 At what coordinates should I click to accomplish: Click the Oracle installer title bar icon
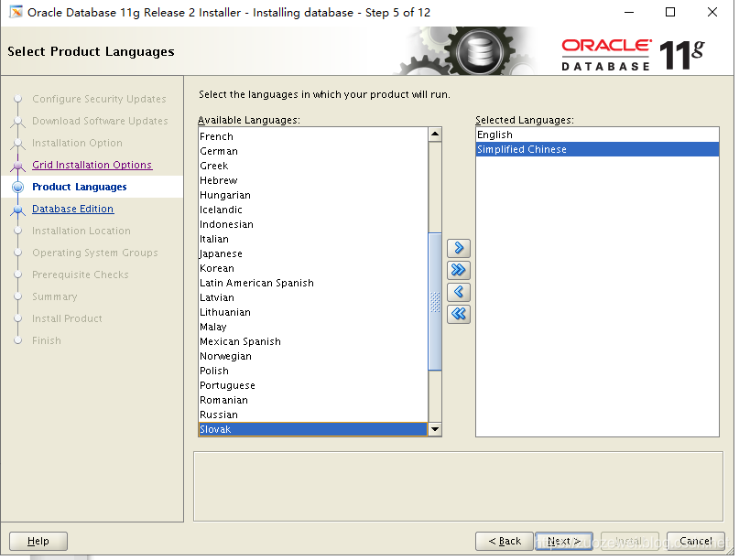tap(16, 12)
